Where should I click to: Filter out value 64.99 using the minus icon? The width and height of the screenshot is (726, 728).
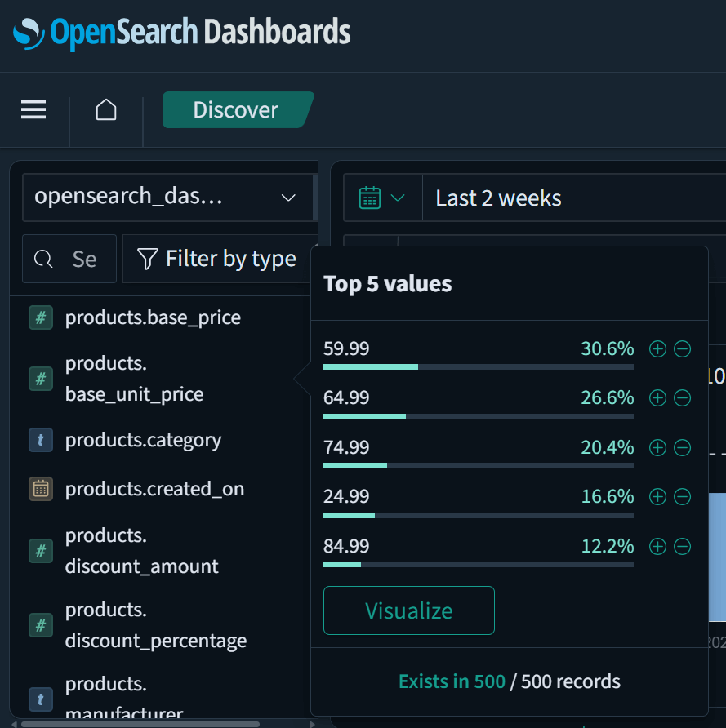click(x=683, y=398)
